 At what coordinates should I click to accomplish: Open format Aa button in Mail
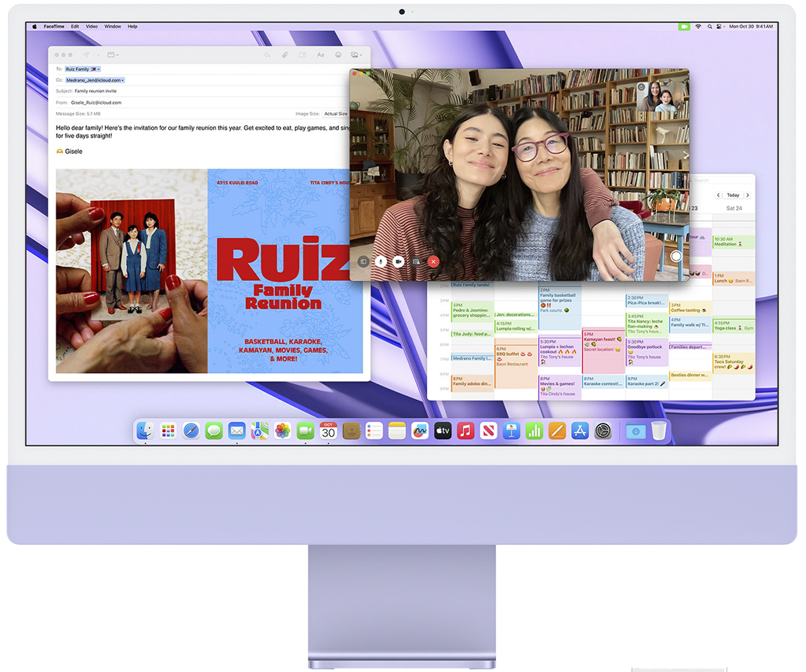[320, 54]
